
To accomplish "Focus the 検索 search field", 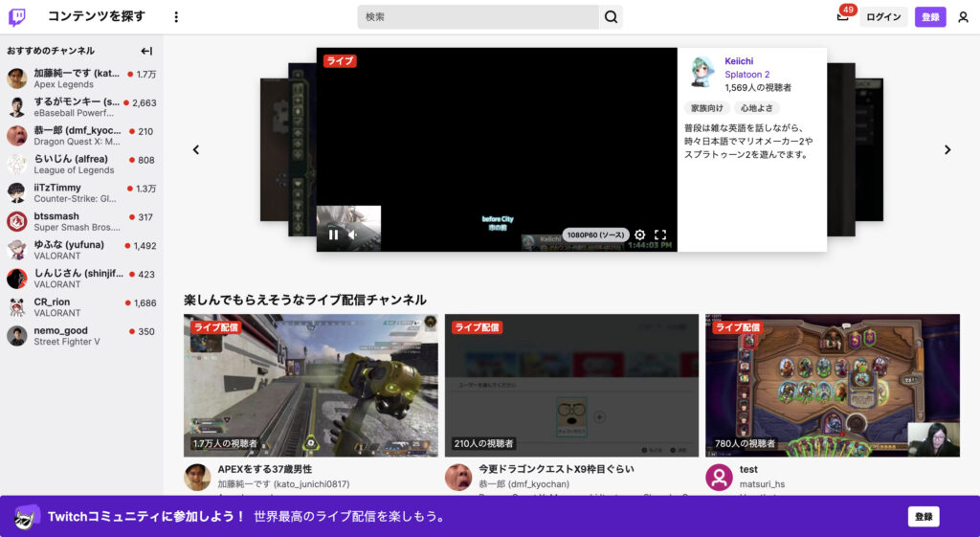I will pyautogui.click(x=479, y=17).
